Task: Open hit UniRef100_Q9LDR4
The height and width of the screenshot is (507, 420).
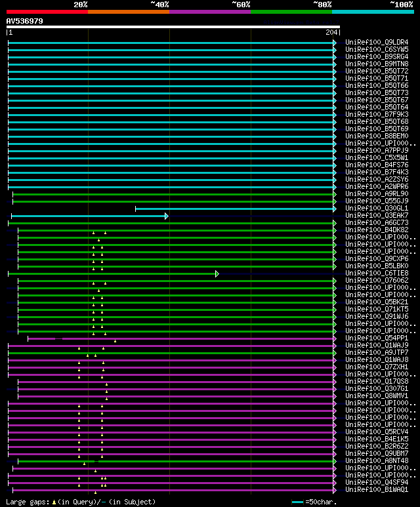Action: pyautogui.click(x=377, y=43)
